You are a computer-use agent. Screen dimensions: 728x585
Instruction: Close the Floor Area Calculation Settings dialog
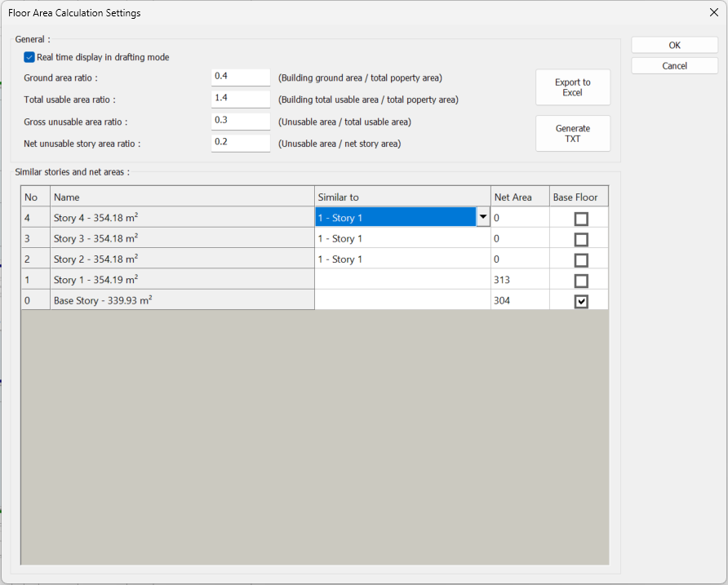coord(712,13)
